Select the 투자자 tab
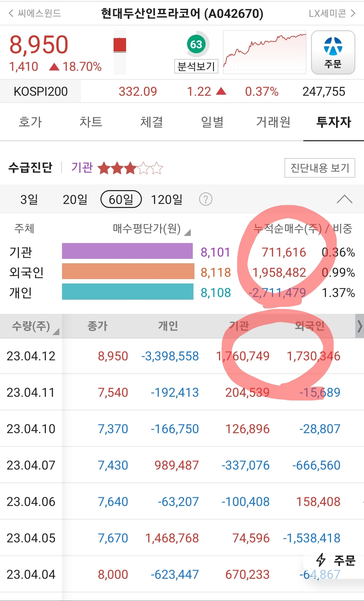The image size is (364, 601). [334, 122]
